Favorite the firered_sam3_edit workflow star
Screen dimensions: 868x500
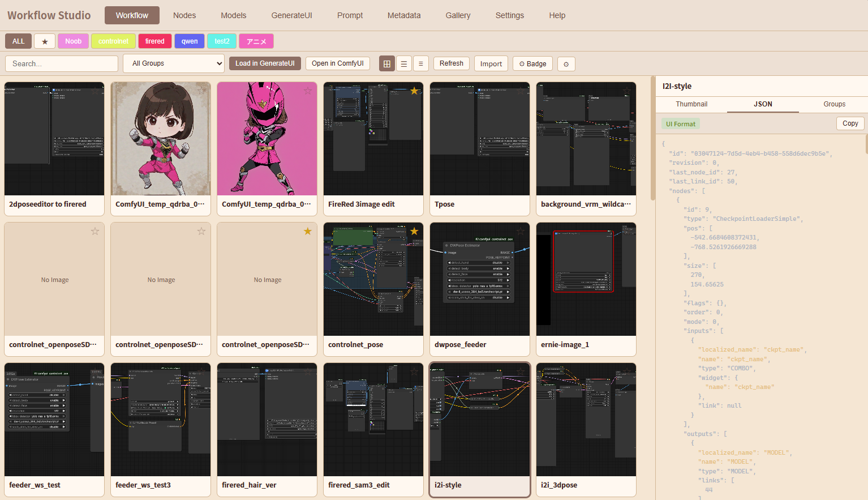414,371
